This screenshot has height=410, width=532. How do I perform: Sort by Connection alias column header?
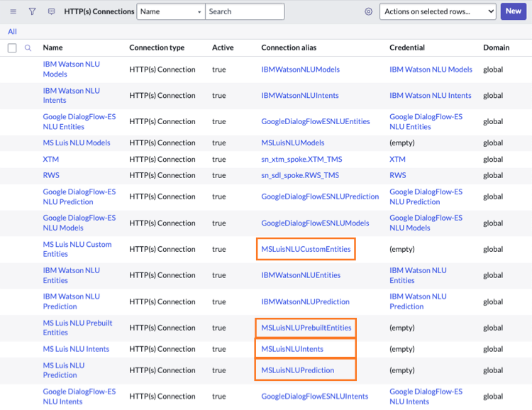[x=289, y=48]
